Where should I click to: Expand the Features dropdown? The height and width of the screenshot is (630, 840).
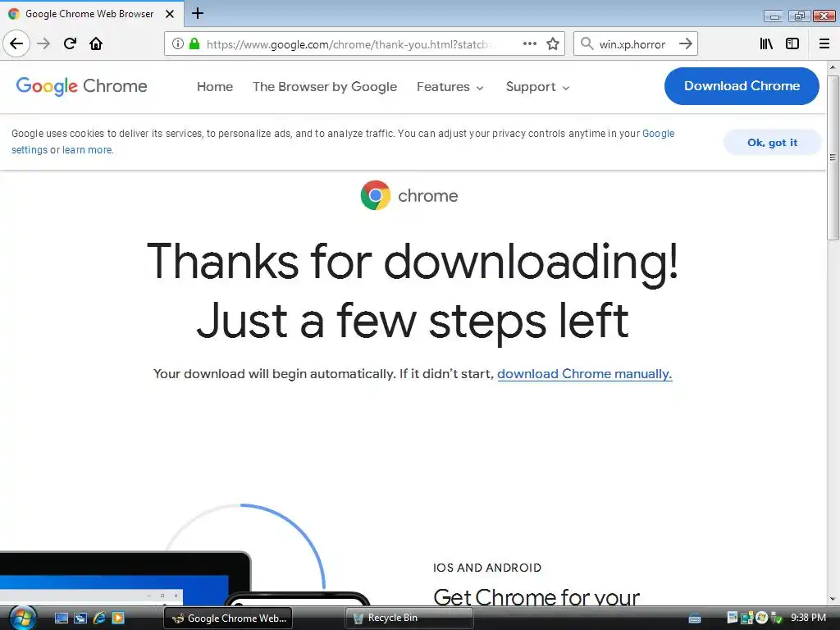450,87
